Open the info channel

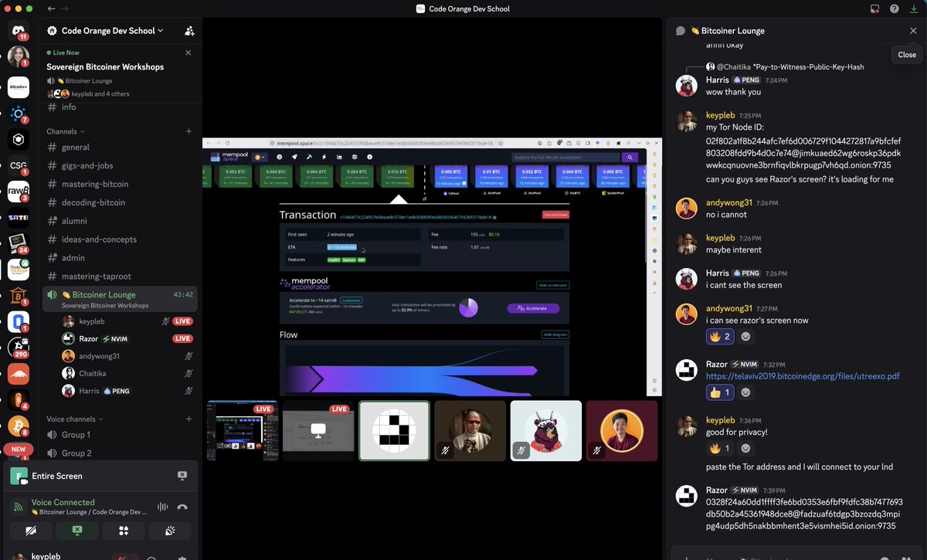120,107
